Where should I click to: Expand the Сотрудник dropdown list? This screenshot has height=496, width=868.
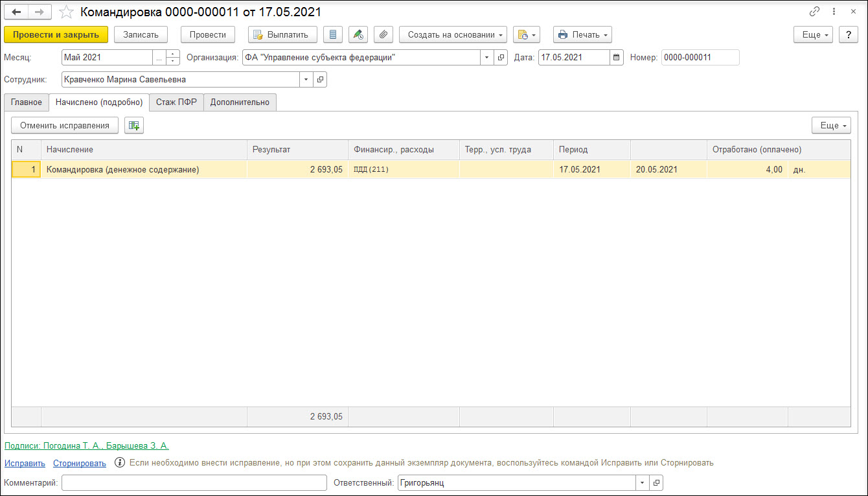306,79
